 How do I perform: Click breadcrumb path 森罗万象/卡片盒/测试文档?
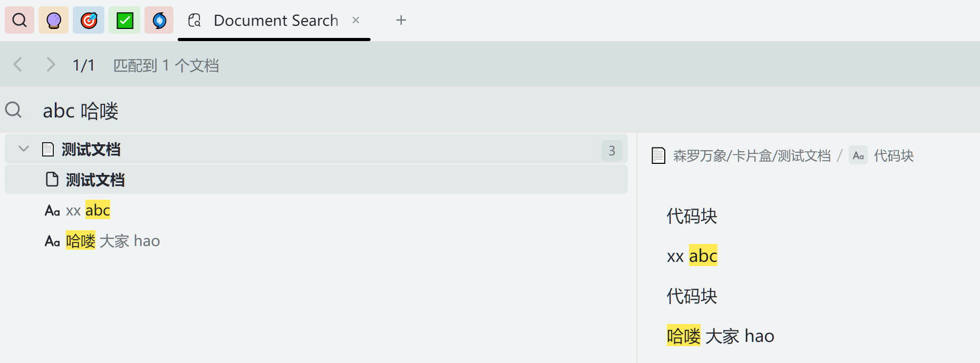point(751,156)
